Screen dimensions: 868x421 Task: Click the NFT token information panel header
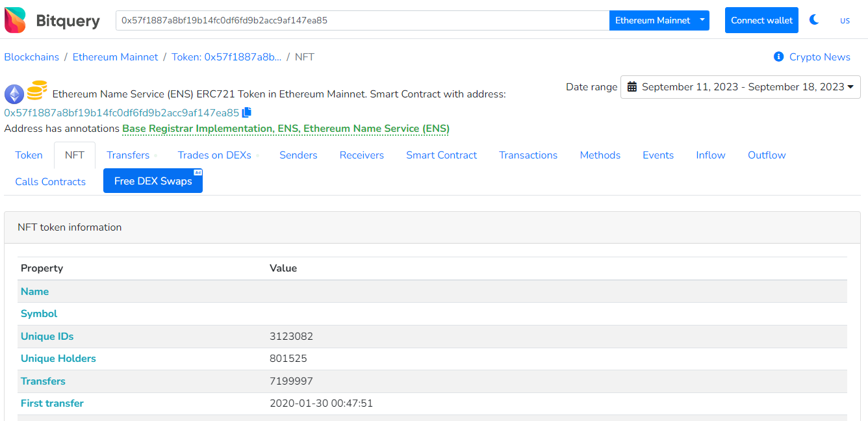click(432, 227)
